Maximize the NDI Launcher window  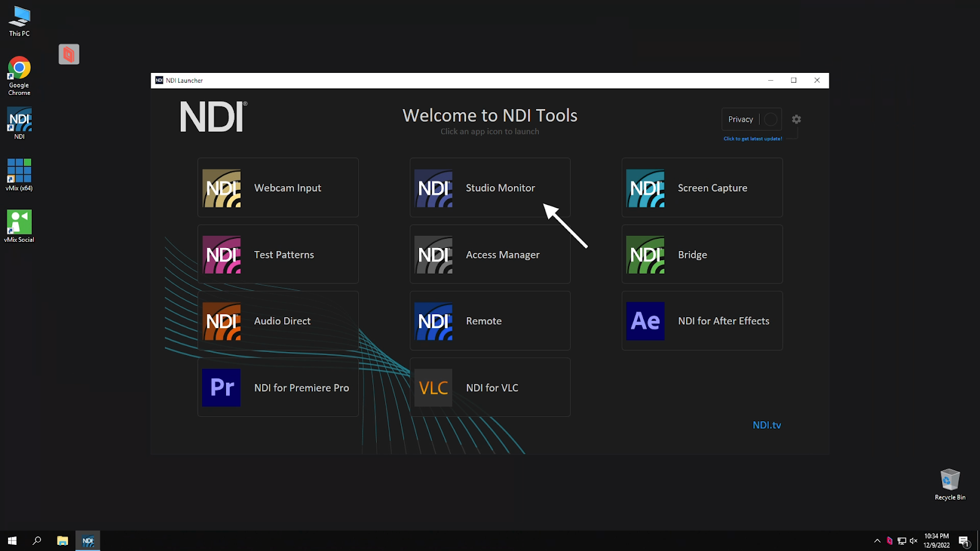point(794,80)
